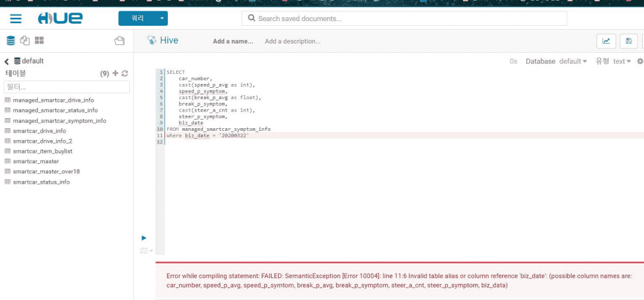
Task: Click line 11 where biz_date clause
Action: tap(207, 135)
